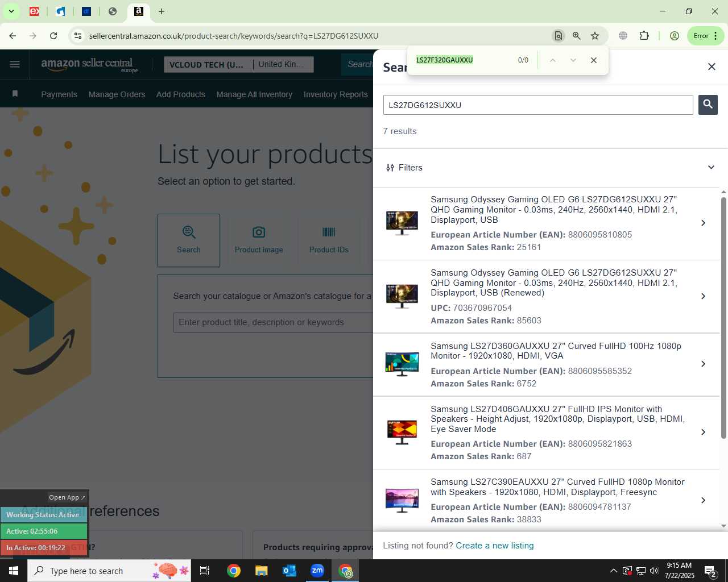The height and width of the screenshot is (582, 728).
Task: Click the taskbar search box
Action: (109, 571)
